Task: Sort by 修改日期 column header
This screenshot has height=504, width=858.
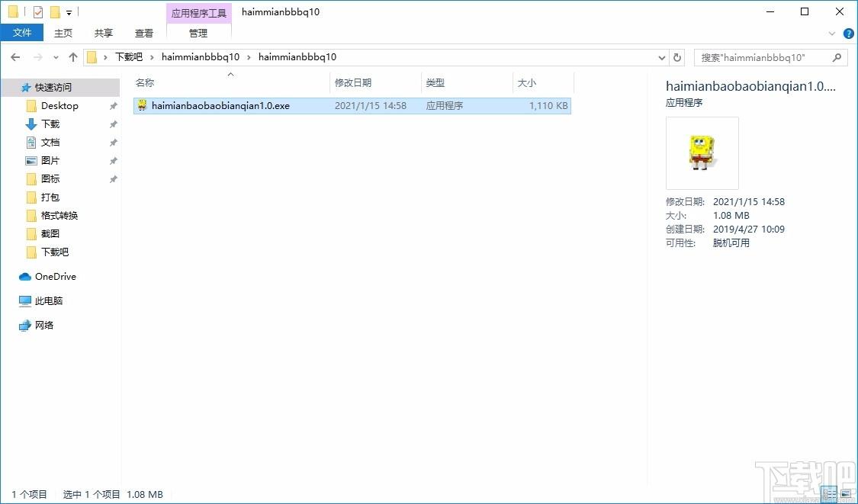Action: coord(375,82)
